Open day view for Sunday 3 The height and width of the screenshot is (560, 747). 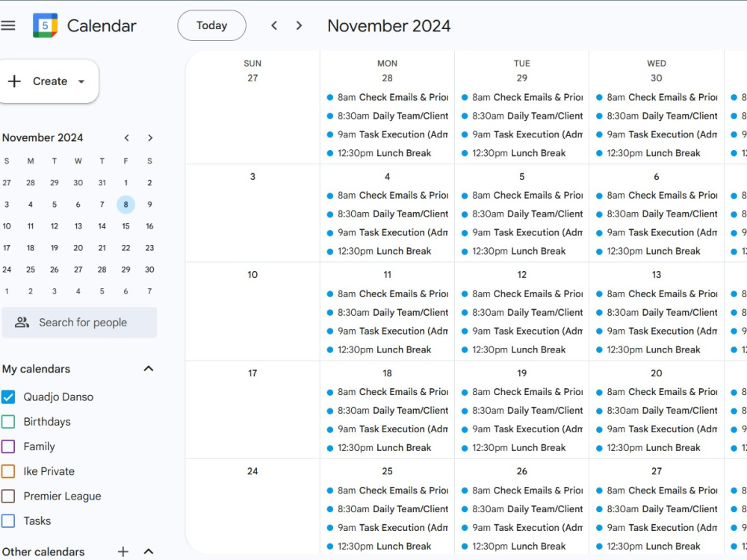(252, 177)
